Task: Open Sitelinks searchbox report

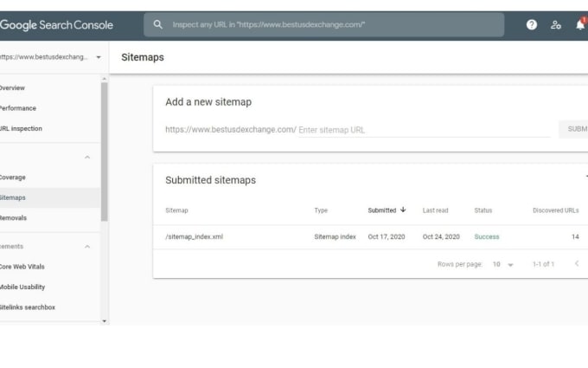Action: (x=28, y=307)
